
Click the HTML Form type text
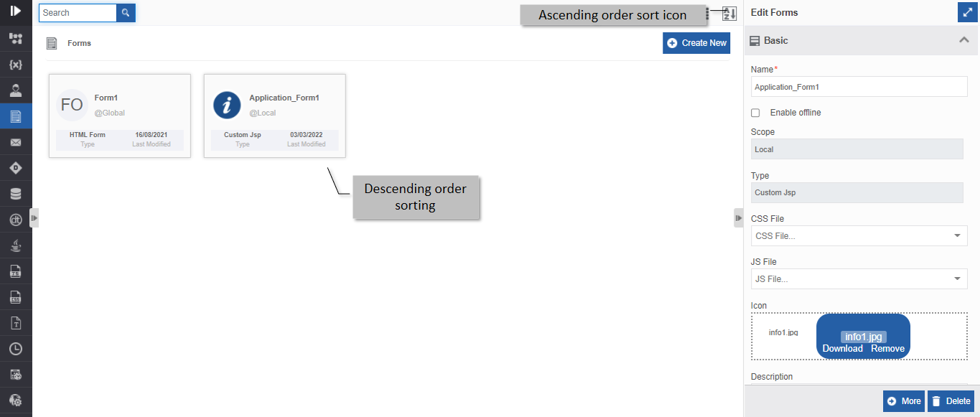click(x=88, y=135)
